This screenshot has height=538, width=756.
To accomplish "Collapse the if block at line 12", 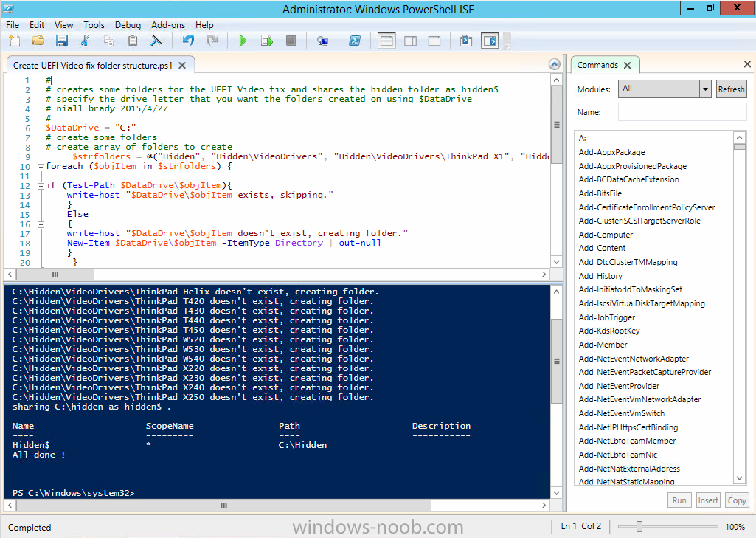I will click(x=41, y=186).
